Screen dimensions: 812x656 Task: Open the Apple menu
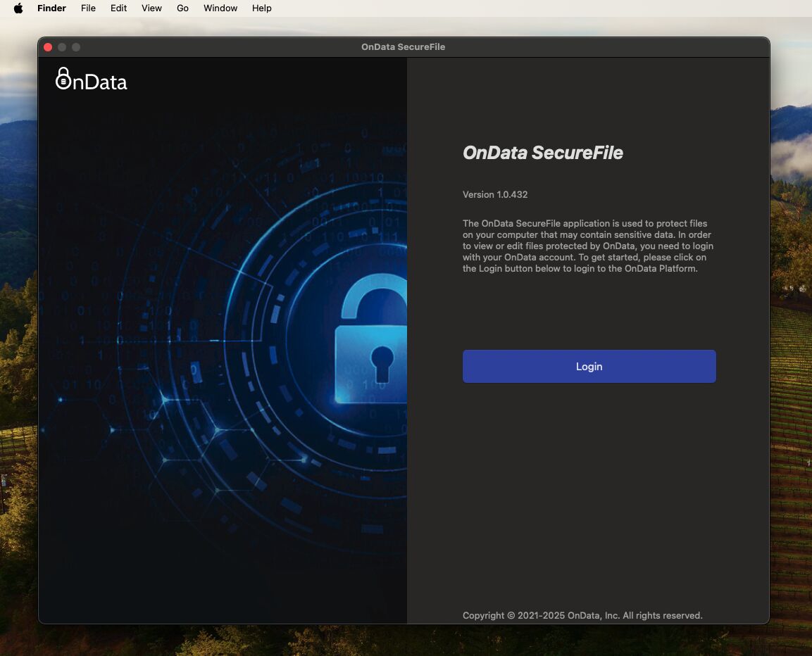point(18,8)
